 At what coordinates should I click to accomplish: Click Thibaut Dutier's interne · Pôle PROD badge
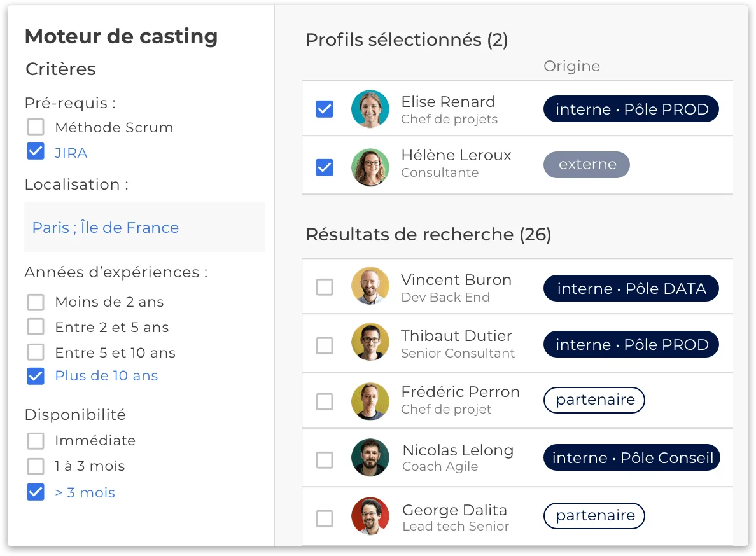coord(631,345)
